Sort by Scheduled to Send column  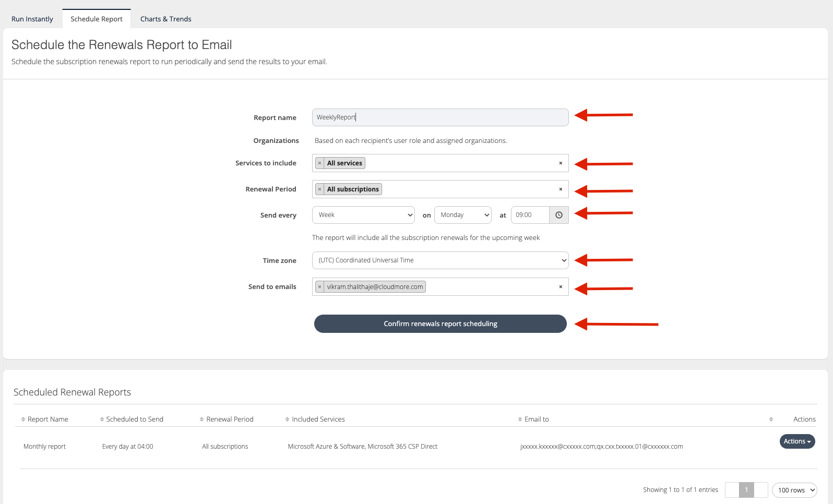[x=134, y=419]
